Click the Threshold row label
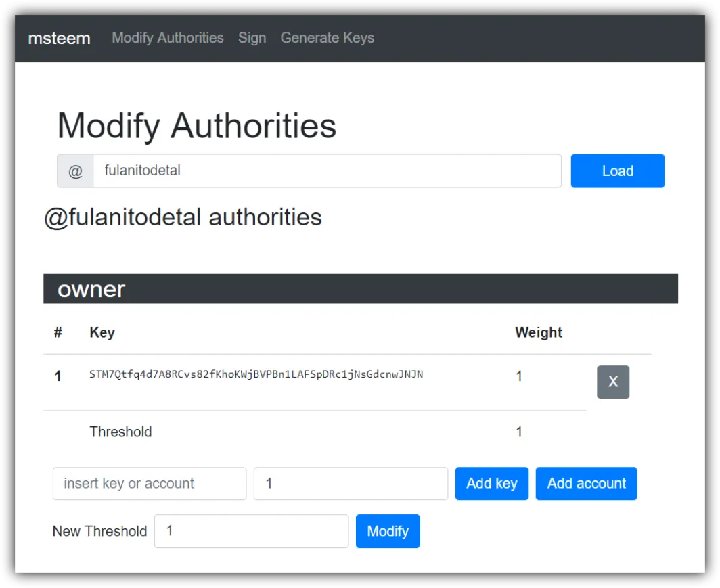This screenshot has height=588, width=720. click(120, 432)
